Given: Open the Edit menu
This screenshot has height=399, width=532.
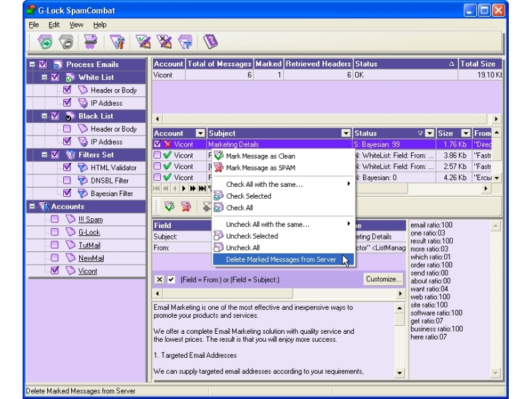Looking at the screenshot, I should click(54, 25).
